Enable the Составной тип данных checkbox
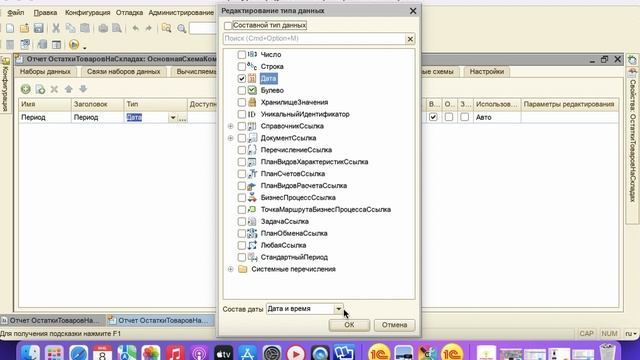640x360 pixels. (x=228, y=26)
